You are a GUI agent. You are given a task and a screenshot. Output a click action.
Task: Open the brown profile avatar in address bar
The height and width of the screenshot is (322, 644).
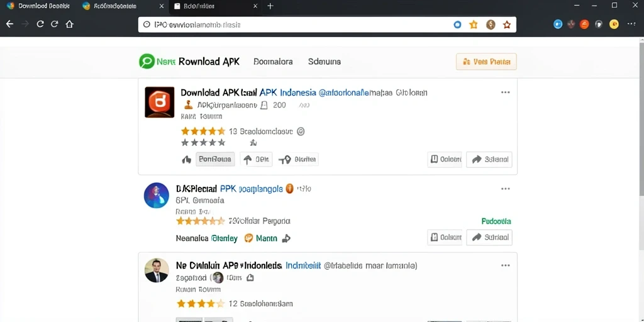[x=491, y=25]
